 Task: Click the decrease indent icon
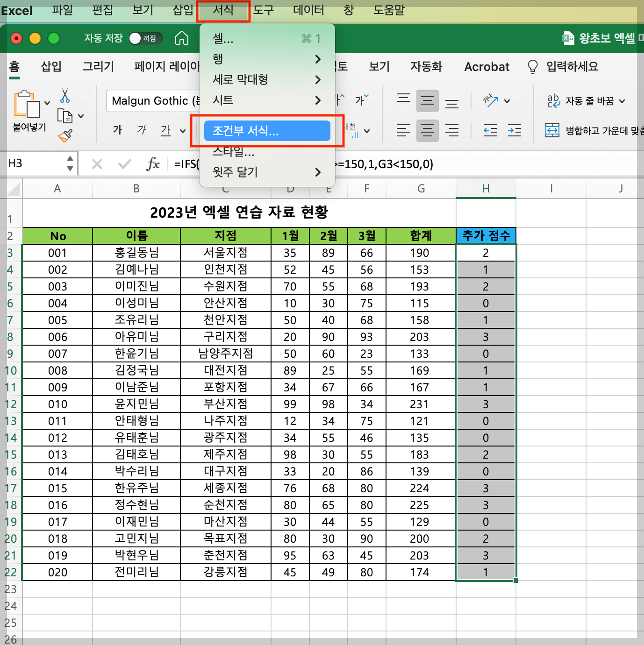coord(490,131)
